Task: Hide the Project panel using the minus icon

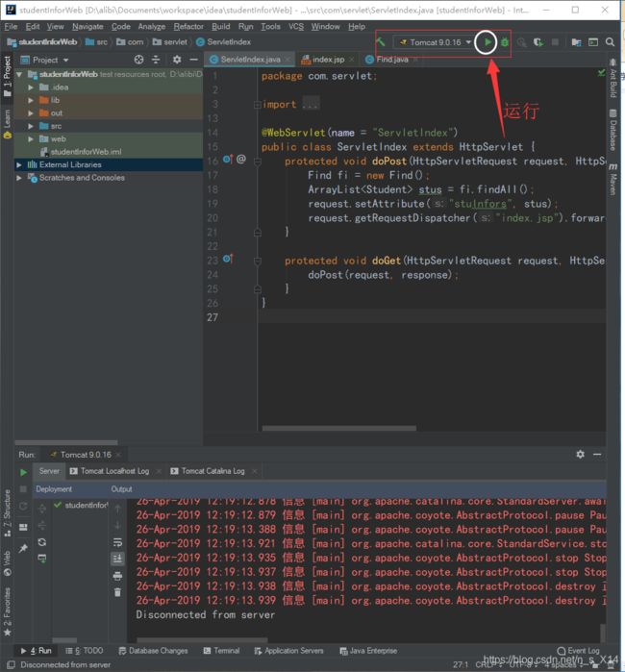Action: [194, 60]
